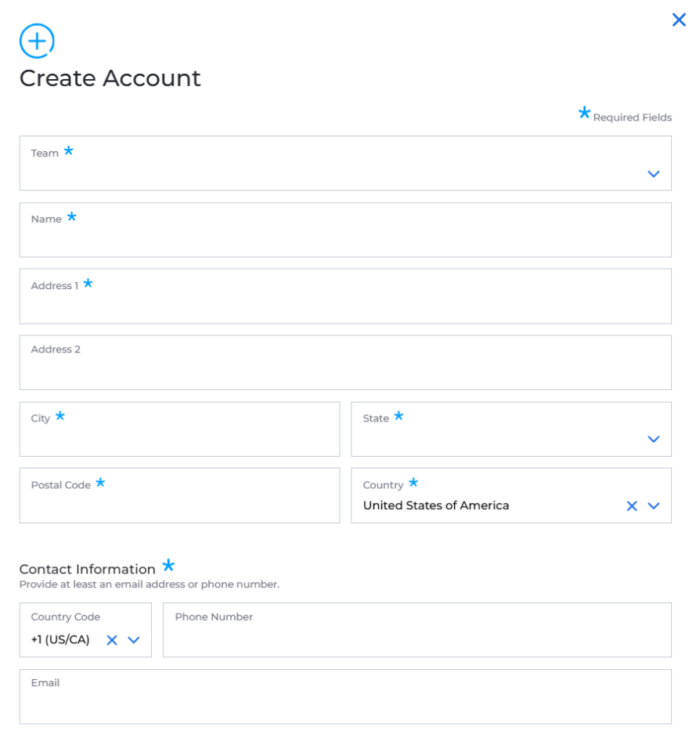Expand the Country dropdown chevron
Viewport: 700px width, 749px height.
pos(653,506)
